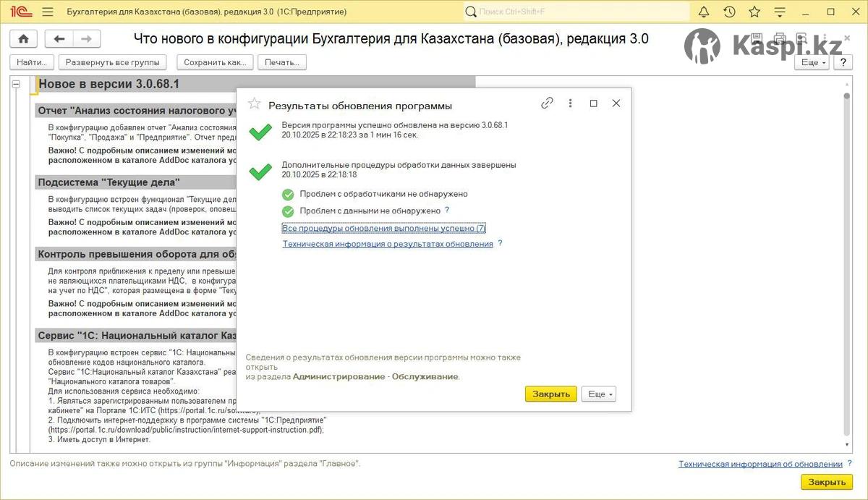The image size is (868, 500).
Task: Open three-dot menu in dialog header
Action: (570, 103)
